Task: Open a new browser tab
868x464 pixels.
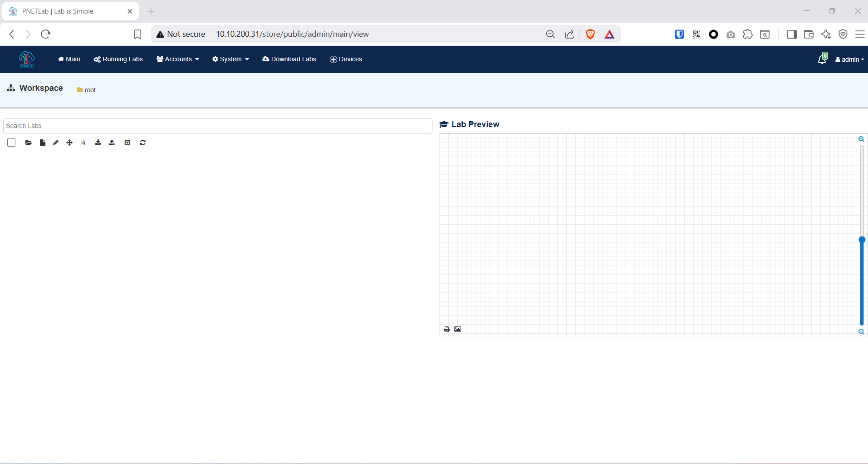Action: click(151, 11)
